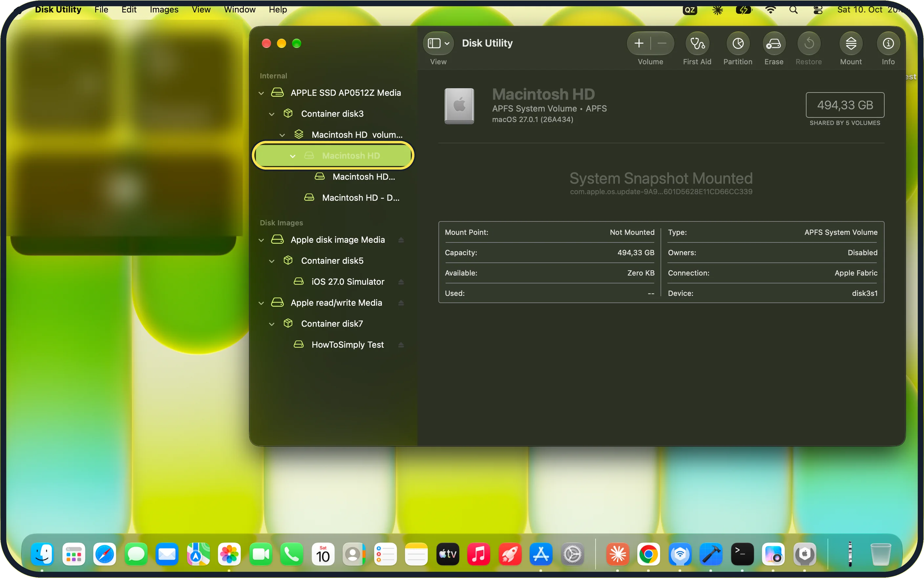Open Apple TV from the Dock
Viewport: 924px width, 578px height.
[447, 554]
